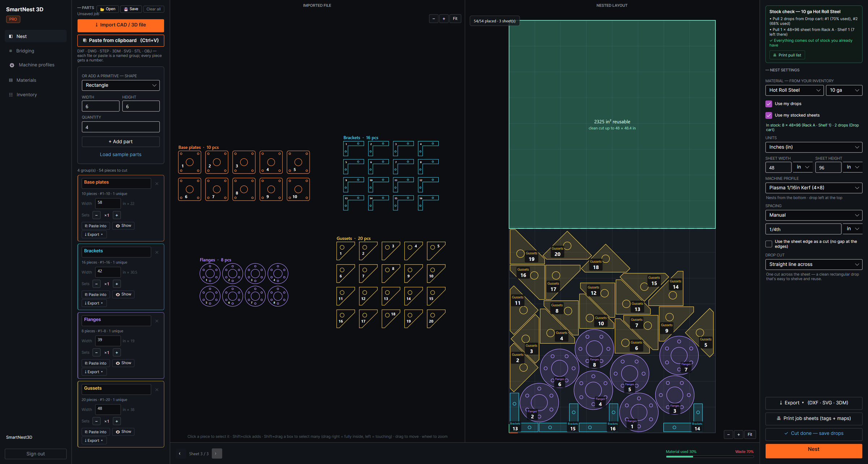Open the Export menu for Base plates
The image size is (868, 464).
[x=94, y=235]
